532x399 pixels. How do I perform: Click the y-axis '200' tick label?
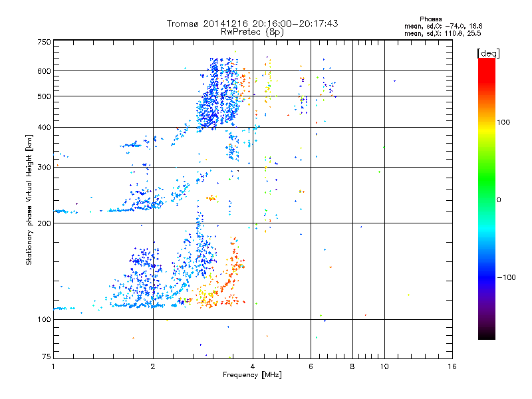point(44,223)
